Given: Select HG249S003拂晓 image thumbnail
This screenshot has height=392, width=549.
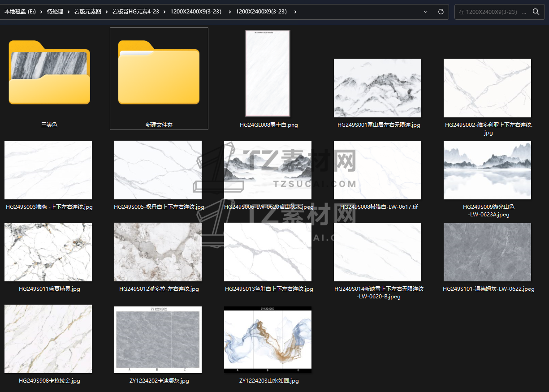Looking at the screenshot, I should [x=48, y=170].
